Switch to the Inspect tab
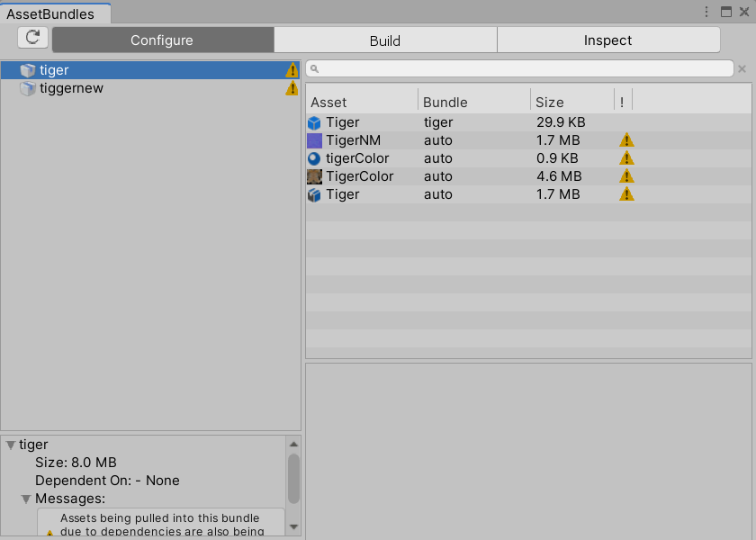Screen dimensions: 756x540 607,40
